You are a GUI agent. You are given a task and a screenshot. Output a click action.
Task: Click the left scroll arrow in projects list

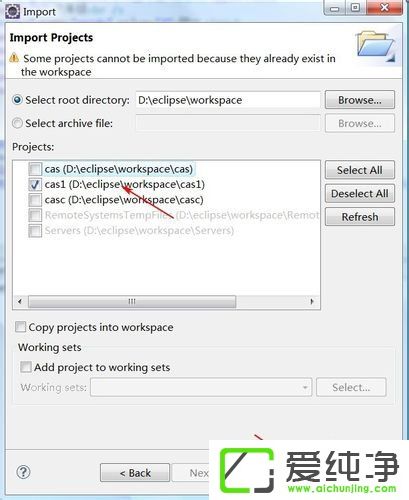[20, 301]
